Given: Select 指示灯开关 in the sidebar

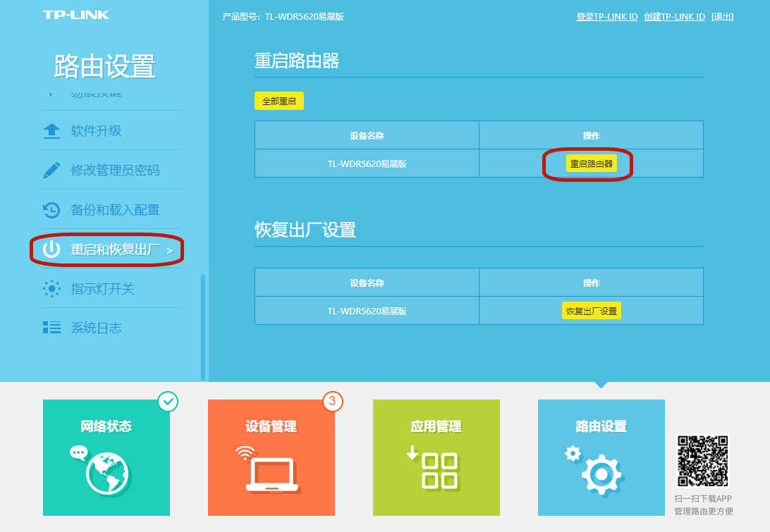Looking at the screenshot, I should click(x=102, y=289).
